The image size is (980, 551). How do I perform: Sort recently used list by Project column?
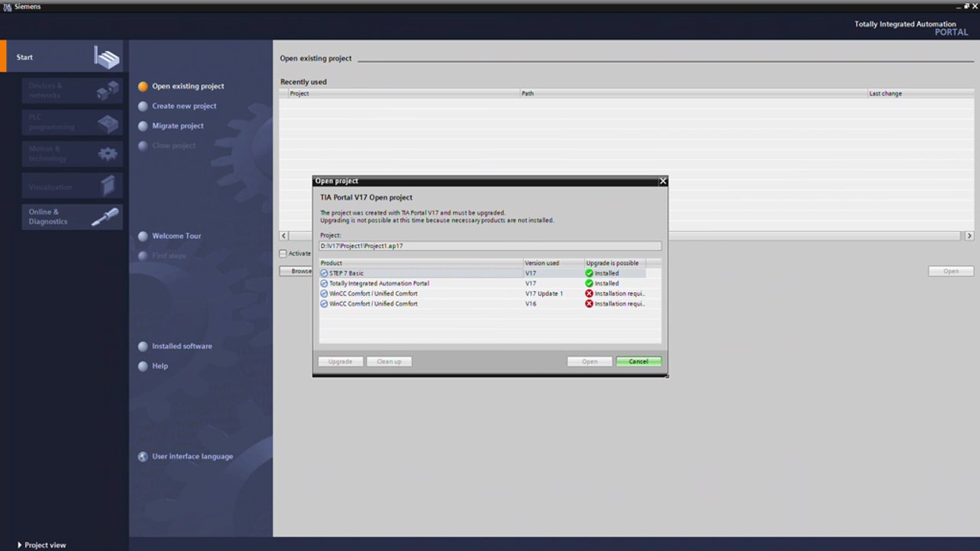pyautogui.click(x=404, y=93)
